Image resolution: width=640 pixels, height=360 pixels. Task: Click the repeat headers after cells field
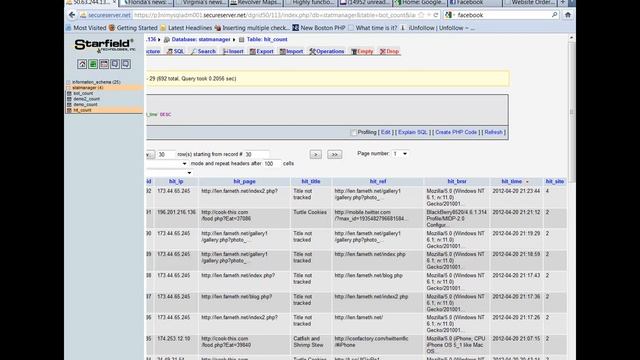point(272,164)
